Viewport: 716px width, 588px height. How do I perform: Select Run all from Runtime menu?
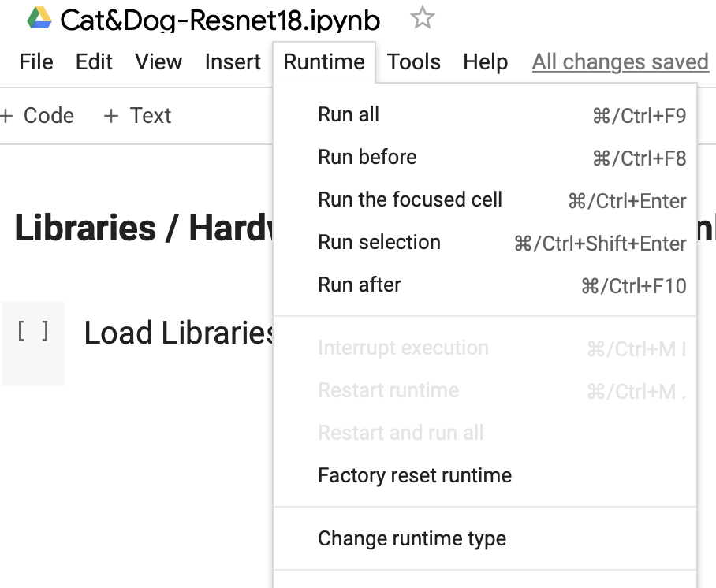(x=349, y=115)
